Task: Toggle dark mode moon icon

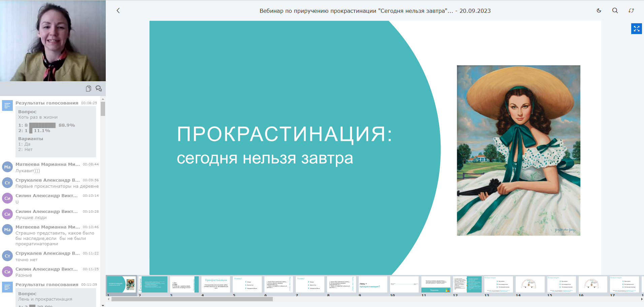Action: [599, 10]
